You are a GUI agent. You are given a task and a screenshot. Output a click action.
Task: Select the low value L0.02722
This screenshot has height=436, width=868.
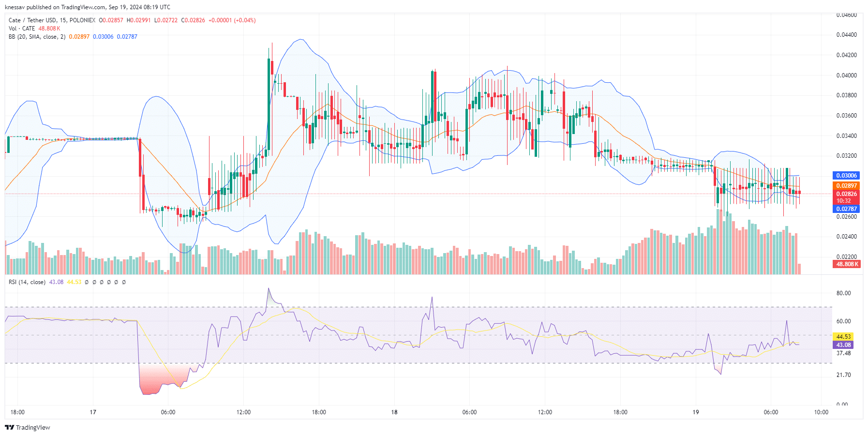(166, 20)
